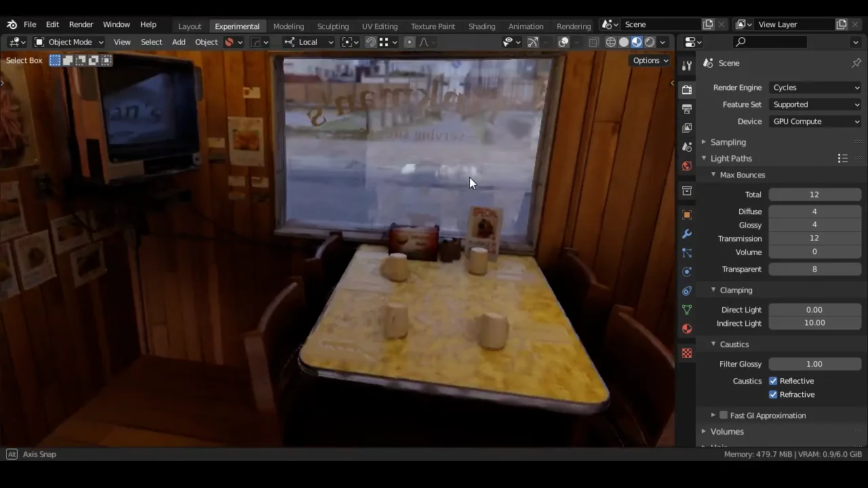Select the Subtract Selection mode icon

(81, 60)
